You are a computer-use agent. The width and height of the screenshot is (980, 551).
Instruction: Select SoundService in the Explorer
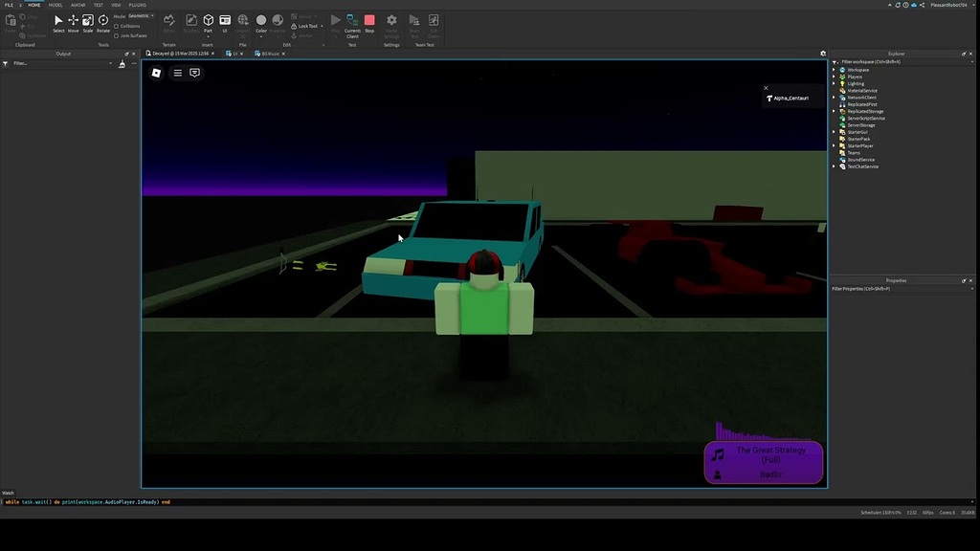[861, 160]
